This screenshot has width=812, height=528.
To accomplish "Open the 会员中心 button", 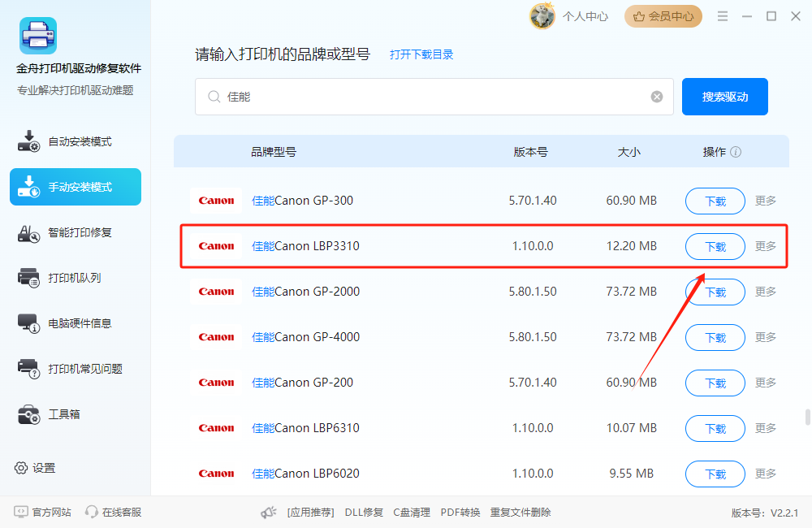I will (x=663, y=16).
